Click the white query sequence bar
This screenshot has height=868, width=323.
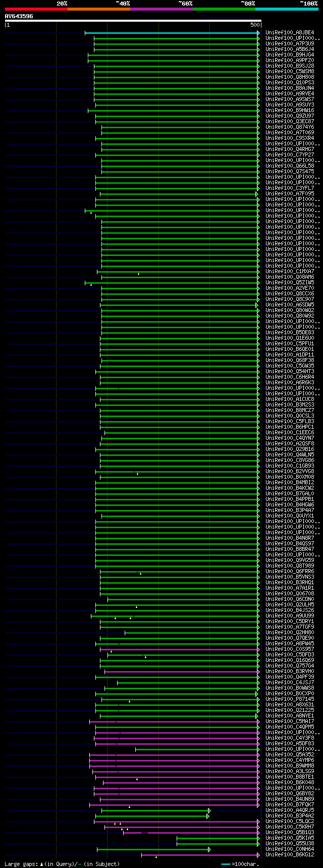pos(133,21)
